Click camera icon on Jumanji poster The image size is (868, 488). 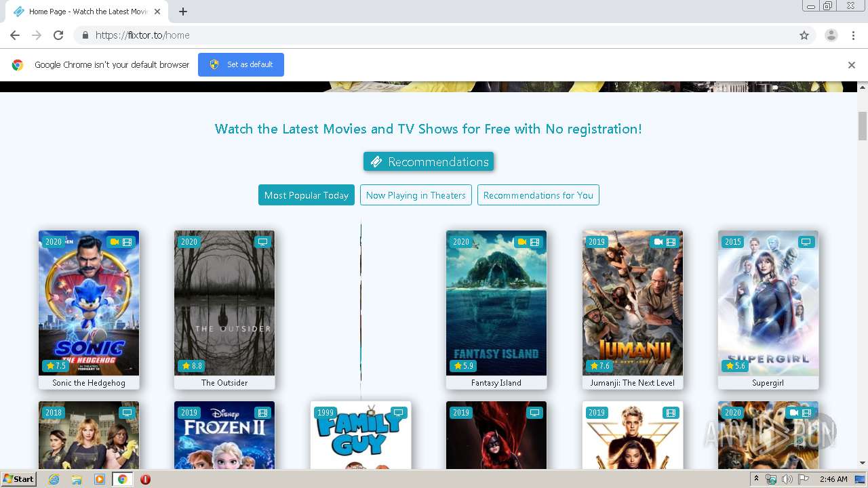(x=658, y=242)
